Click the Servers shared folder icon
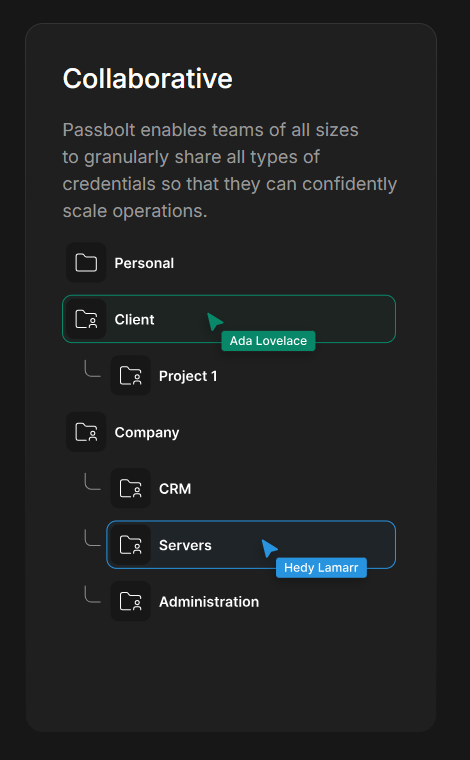This screenshot has width=470, height=760. point(131,545)
